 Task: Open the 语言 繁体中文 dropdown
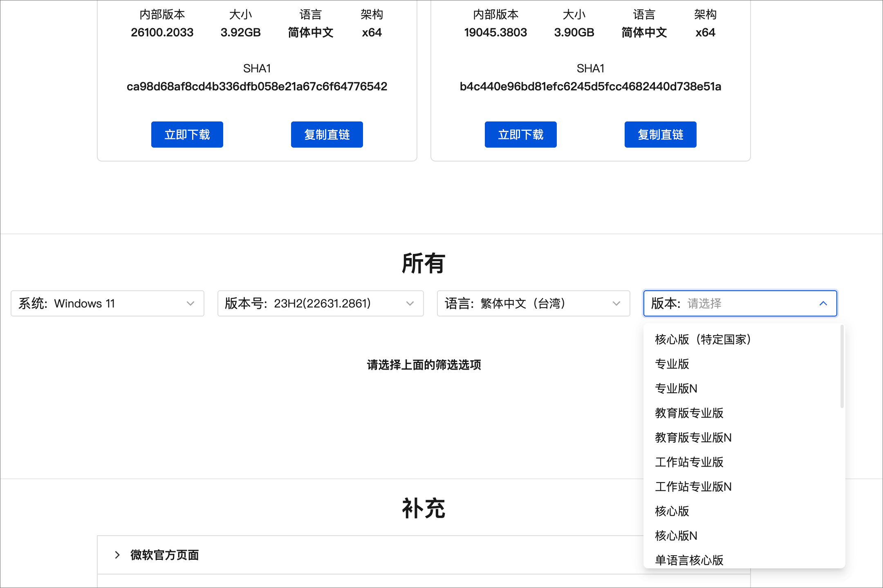[533, 303]
